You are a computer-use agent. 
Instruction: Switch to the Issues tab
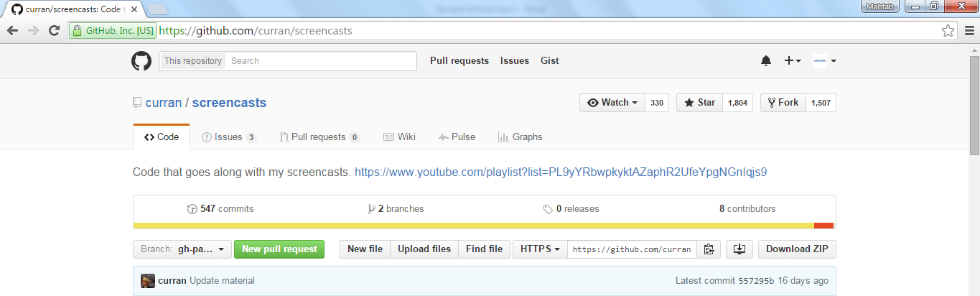tap(228, 137)
